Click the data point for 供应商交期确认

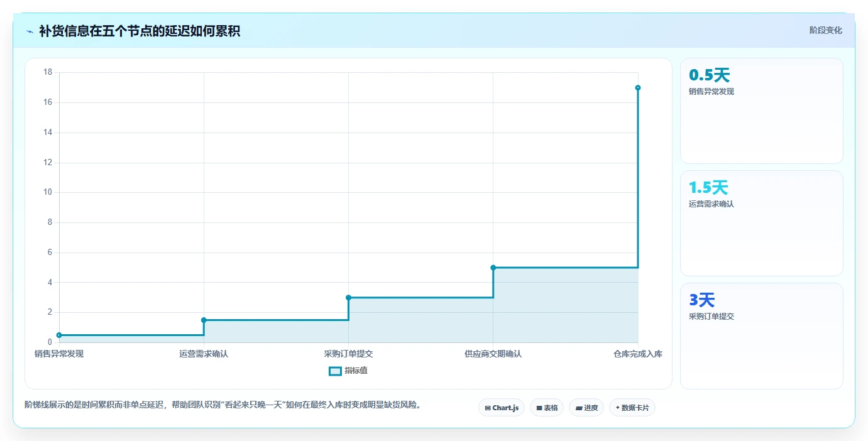pyautogui.click(x=493, y=268)
